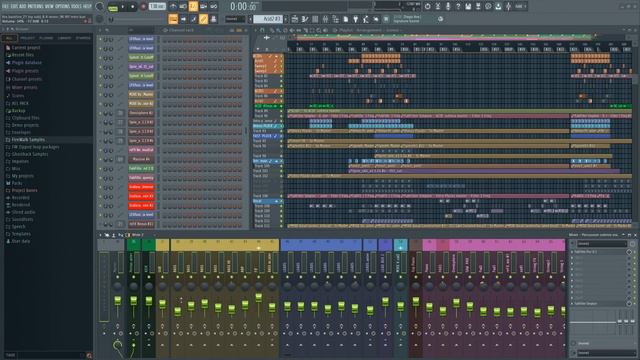Toggle wait-for-input icon beside metronome
The image size is (640, 360).
coord(183,7)
